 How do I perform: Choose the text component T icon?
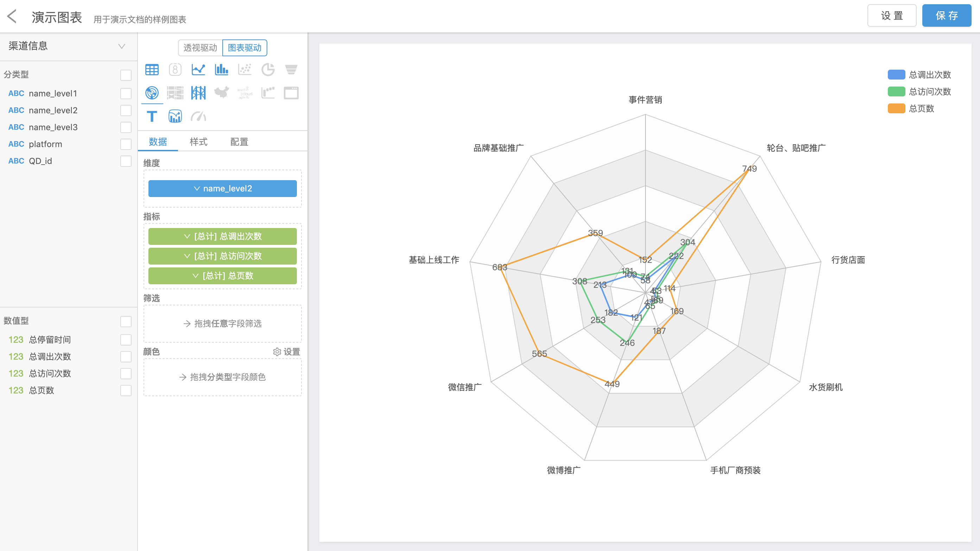152,116
